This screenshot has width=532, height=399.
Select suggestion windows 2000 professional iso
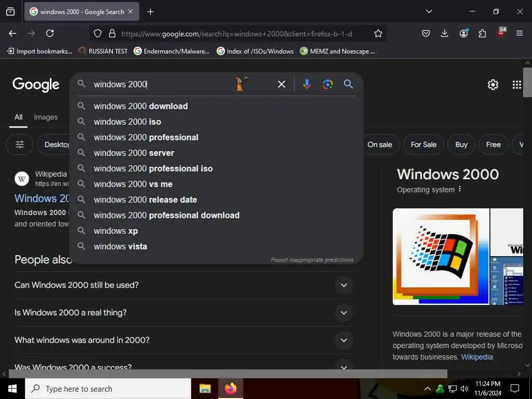(217, 169)
